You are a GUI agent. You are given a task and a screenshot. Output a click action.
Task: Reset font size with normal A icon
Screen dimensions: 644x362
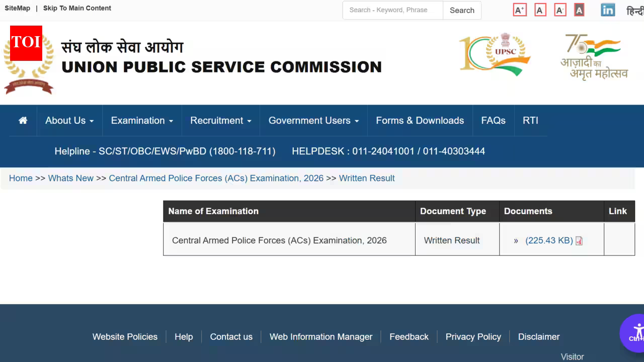(540, 10)
